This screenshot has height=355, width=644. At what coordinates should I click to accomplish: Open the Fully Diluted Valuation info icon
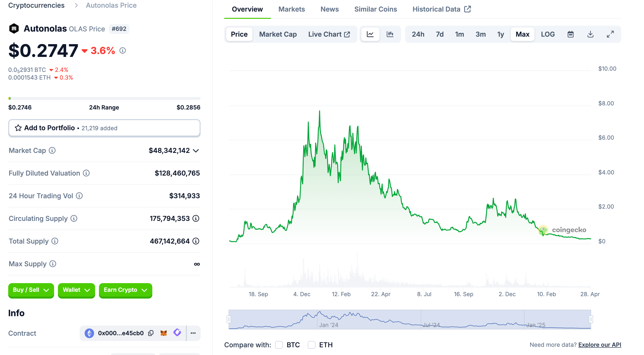[x=86, y=173]
